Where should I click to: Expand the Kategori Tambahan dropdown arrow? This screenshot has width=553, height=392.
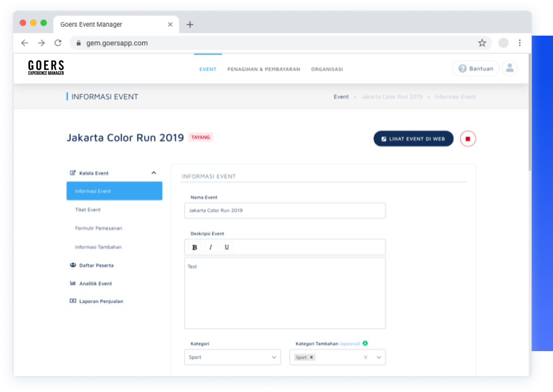pos(379,357)
